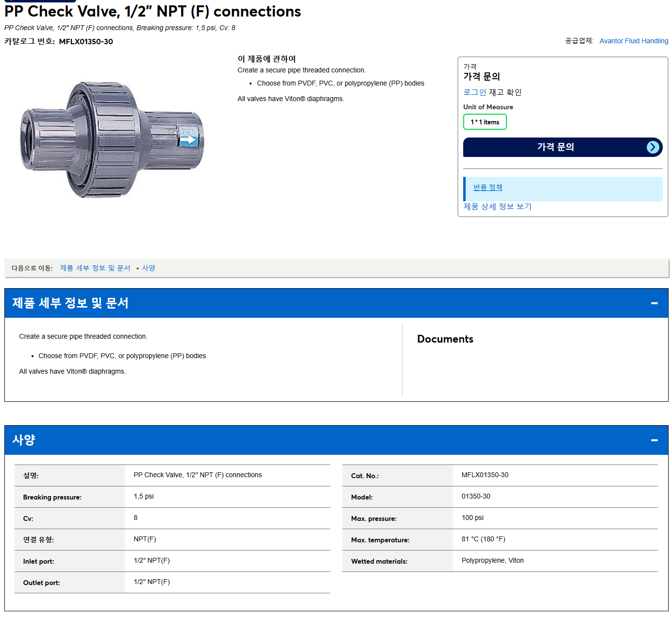Select the Outlet port value 1/2" NPT(F)
This screenshot has height=621, width=672.
[151, 582]
